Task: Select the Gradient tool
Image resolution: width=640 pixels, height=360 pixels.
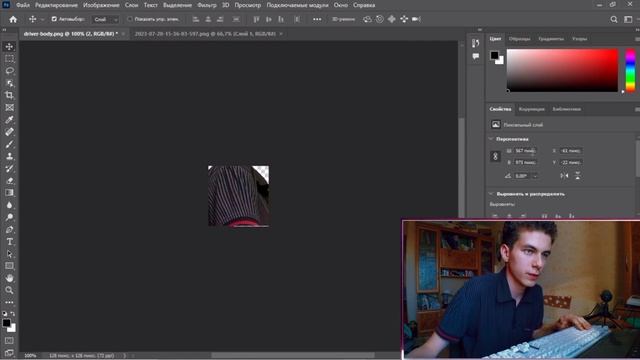Action: (x=9, y=193)
